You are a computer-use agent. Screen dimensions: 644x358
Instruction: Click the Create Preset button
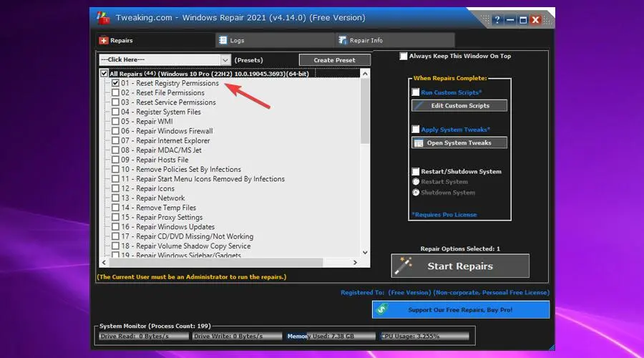(334, 60)
